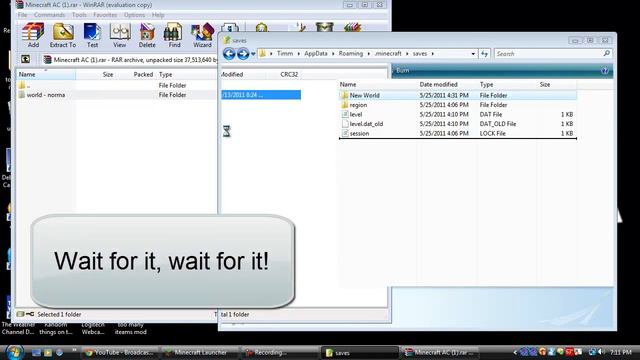Viewport: 640px width, 360px height.
Task: Select the session LOCK file
Action: click(x=458, y=133)
